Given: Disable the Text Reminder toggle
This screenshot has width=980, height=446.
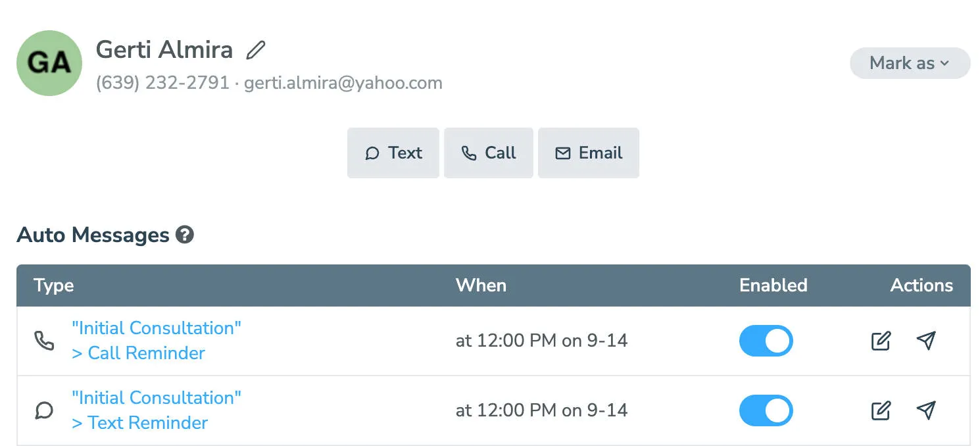Looking at the screenshot, I should pos(766,410).
